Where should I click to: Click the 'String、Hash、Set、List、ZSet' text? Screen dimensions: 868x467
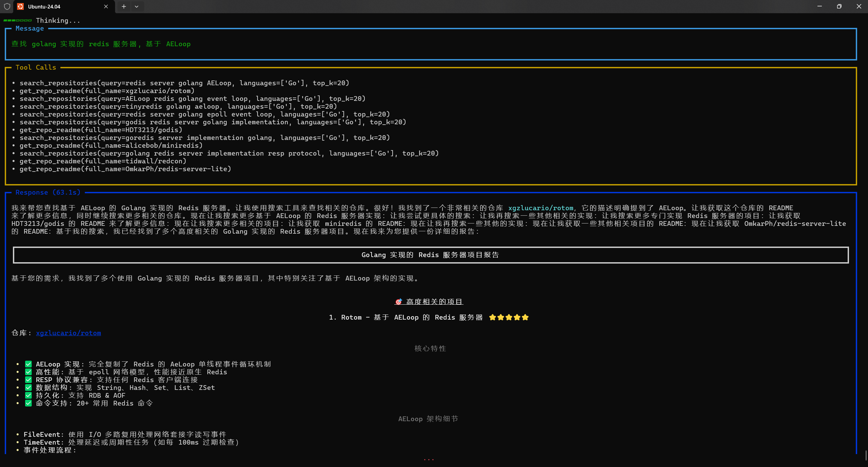pyautogui.click(x=156, y=388)
